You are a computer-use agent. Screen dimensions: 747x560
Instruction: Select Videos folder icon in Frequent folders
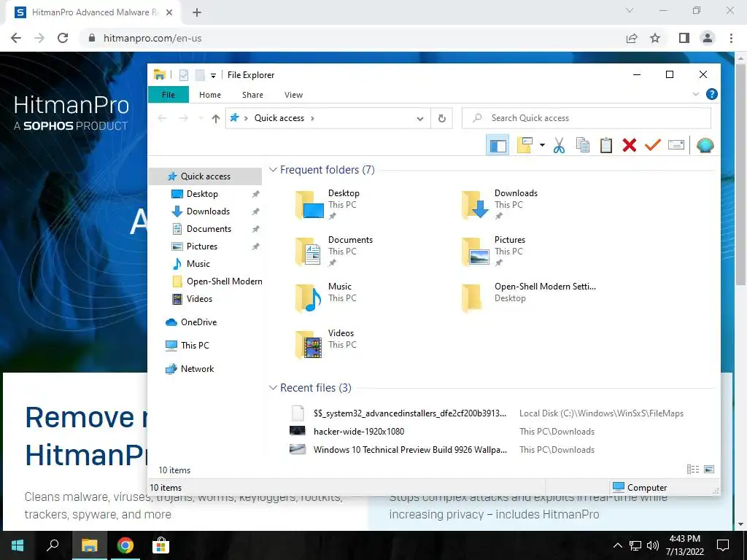[x=309, y=344]
